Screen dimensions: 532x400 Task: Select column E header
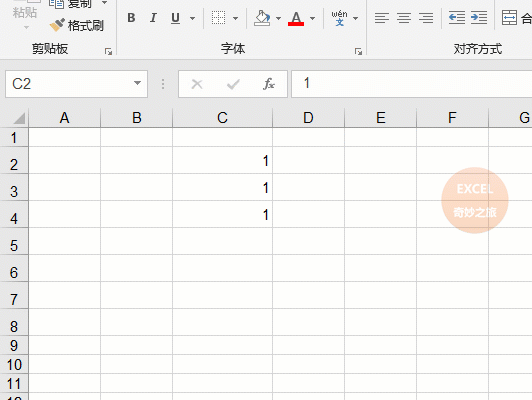click(x=380, y=118)
